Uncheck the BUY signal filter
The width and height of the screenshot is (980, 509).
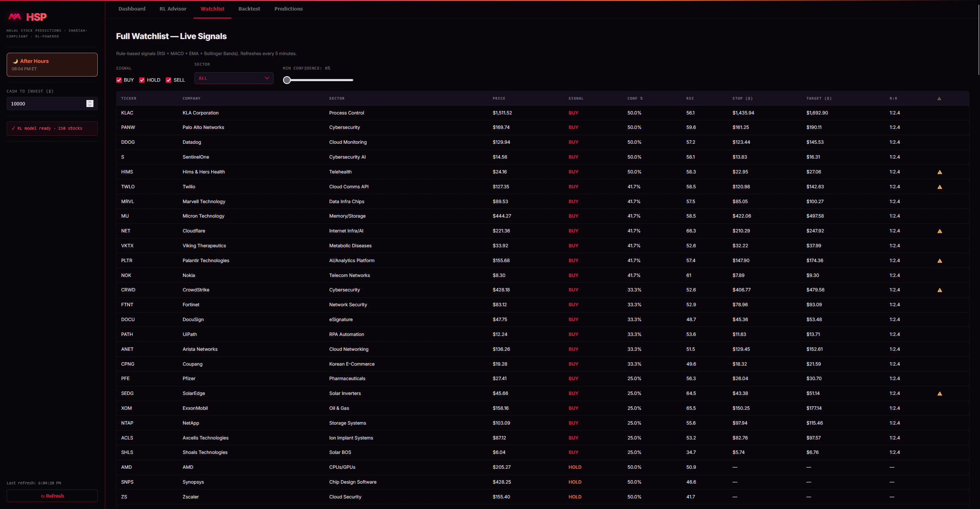tap(119, 80)
